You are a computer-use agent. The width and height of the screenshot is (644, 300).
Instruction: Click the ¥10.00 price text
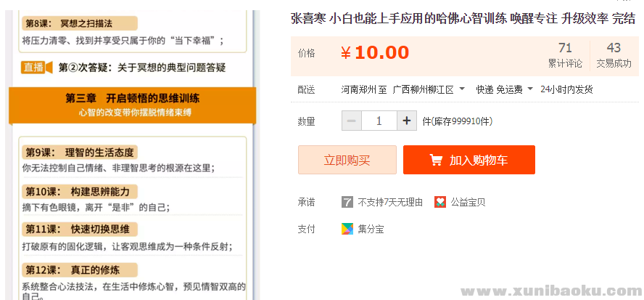(375, 52)
